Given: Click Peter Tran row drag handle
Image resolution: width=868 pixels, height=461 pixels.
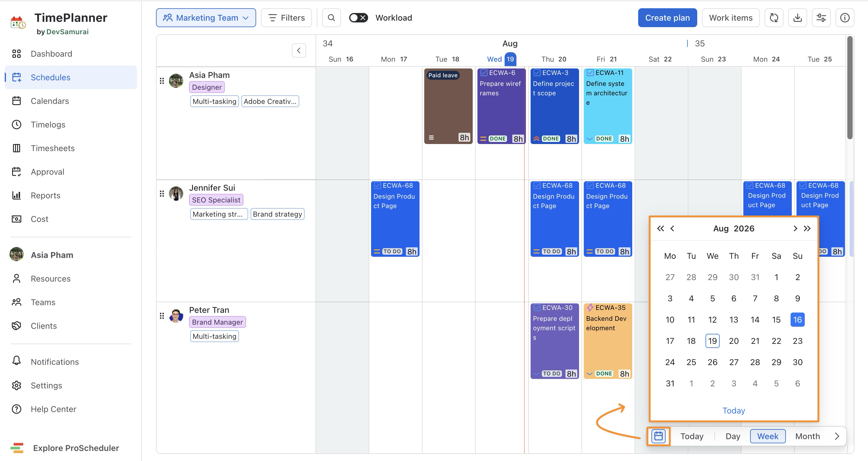Looking at the screenshot, I should (162, 315).
